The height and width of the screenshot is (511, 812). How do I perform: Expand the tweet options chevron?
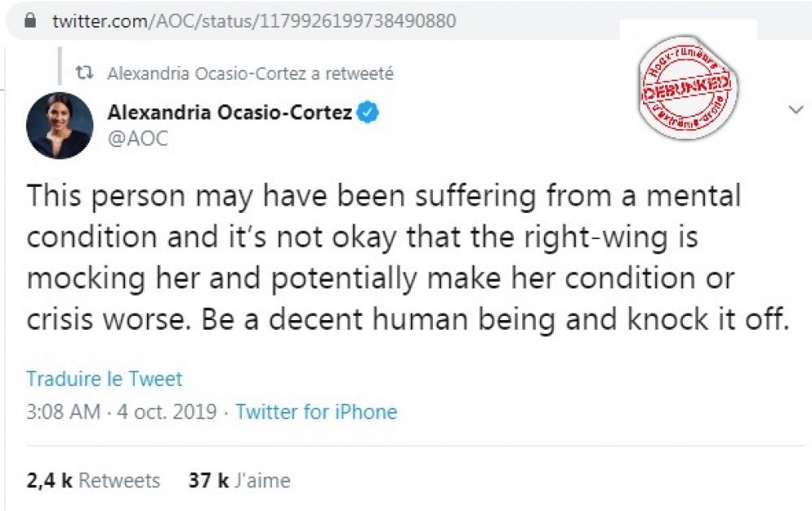coord(796,110)
